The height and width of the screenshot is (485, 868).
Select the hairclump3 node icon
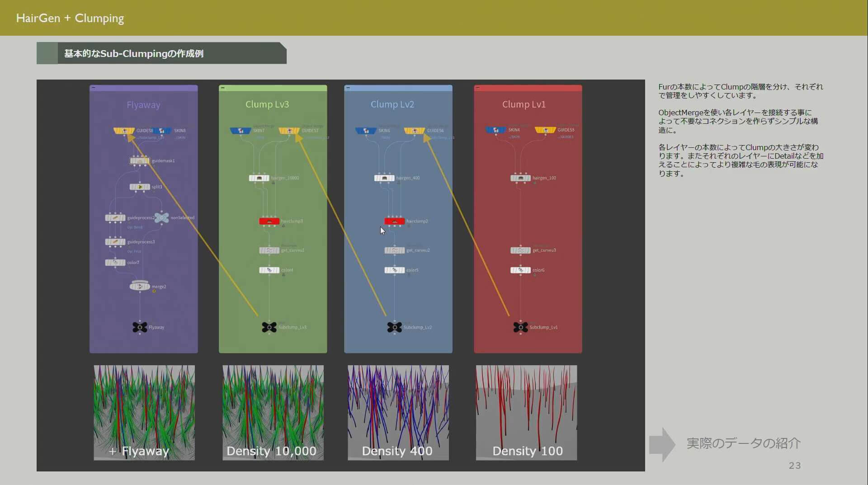(x=269, y=221)
